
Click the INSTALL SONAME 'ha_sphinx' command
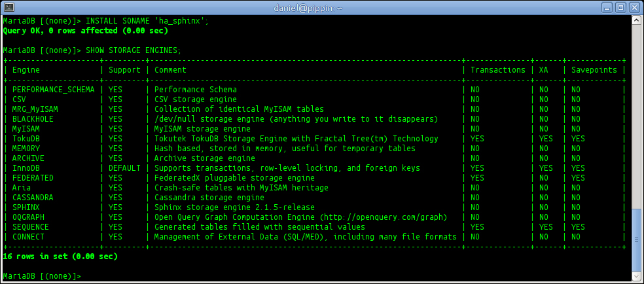point(147,21)
